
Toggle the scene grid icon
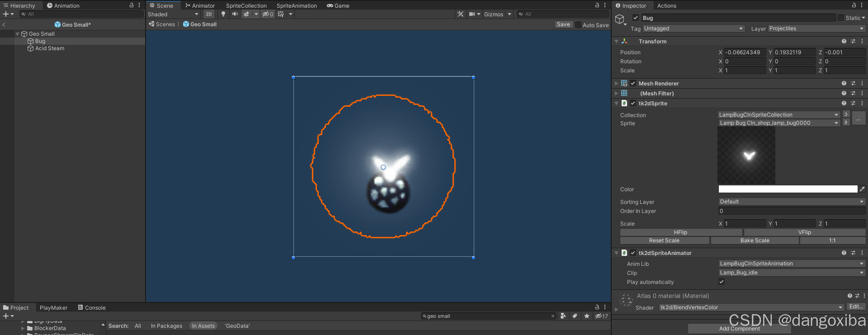pyautogui.click(x=281, y=14)
